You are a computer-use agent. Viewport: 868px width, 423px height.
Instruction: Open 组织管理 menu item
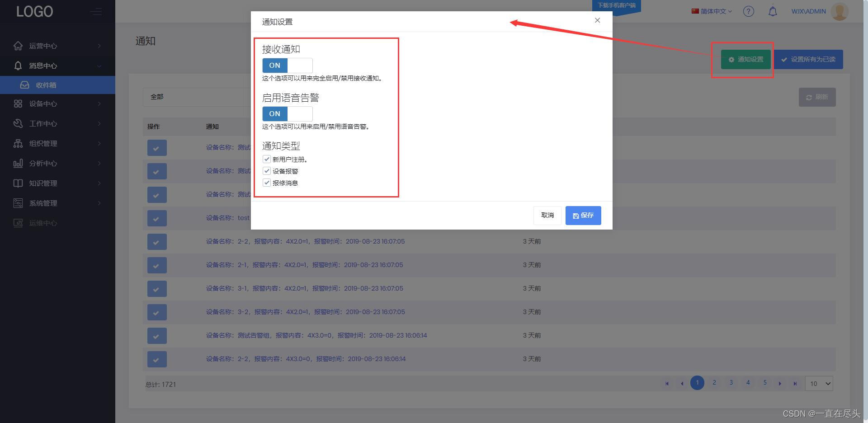[x=57, y=143]
